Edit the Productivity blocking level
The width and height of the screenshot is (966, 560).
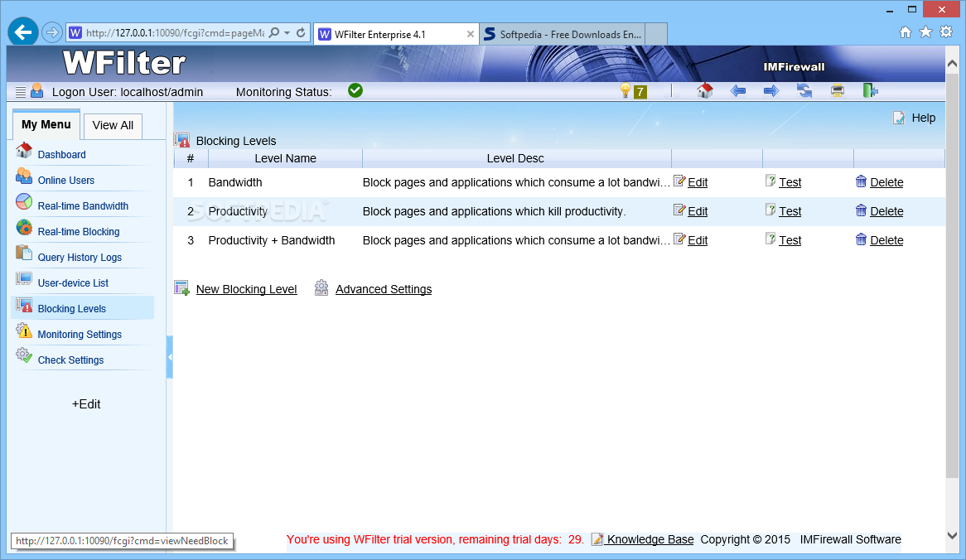698,211
